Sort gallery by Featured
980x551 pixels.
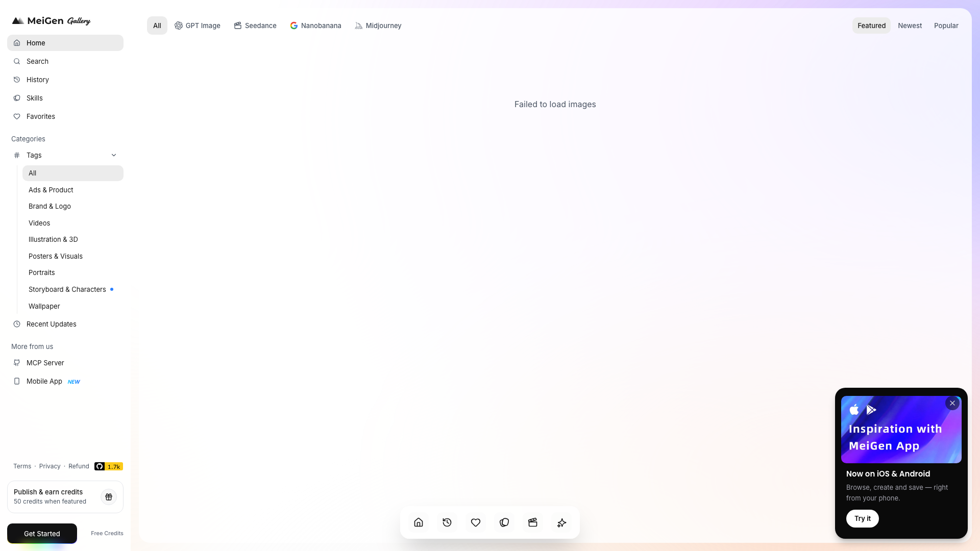871,26
